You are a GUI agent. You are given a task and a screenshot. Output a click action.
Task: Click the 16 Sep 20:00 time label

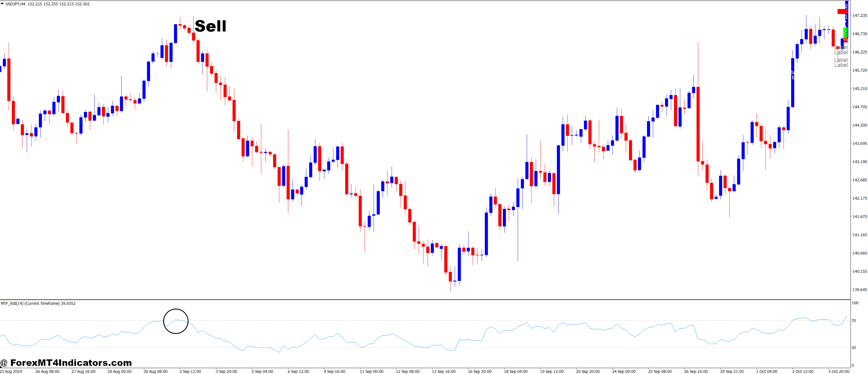point(479,372)
